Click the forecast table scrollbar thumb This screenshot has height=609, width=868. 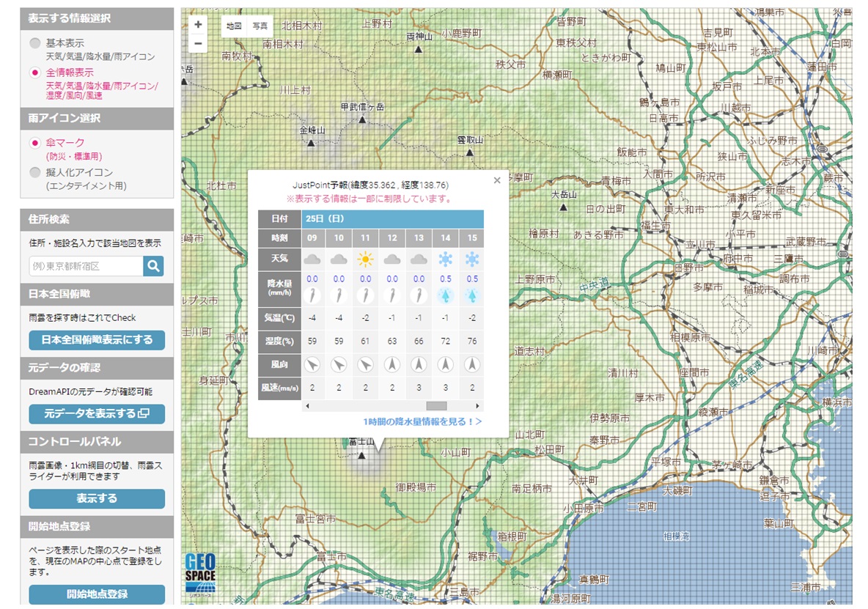coord(436,406)
